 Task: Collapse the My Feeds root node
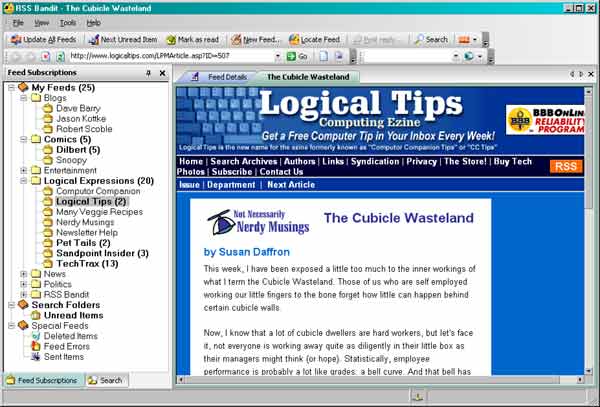coord(11,88)
